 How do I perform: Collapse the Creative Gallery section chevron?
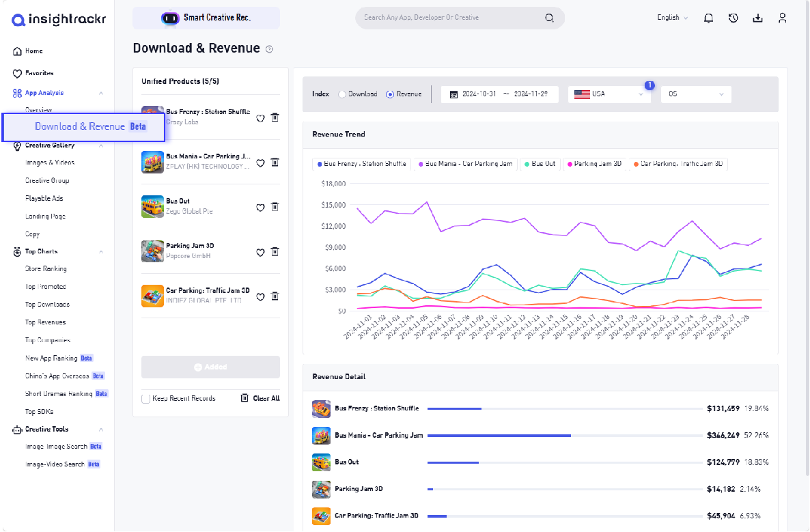(x=101, y=145)
